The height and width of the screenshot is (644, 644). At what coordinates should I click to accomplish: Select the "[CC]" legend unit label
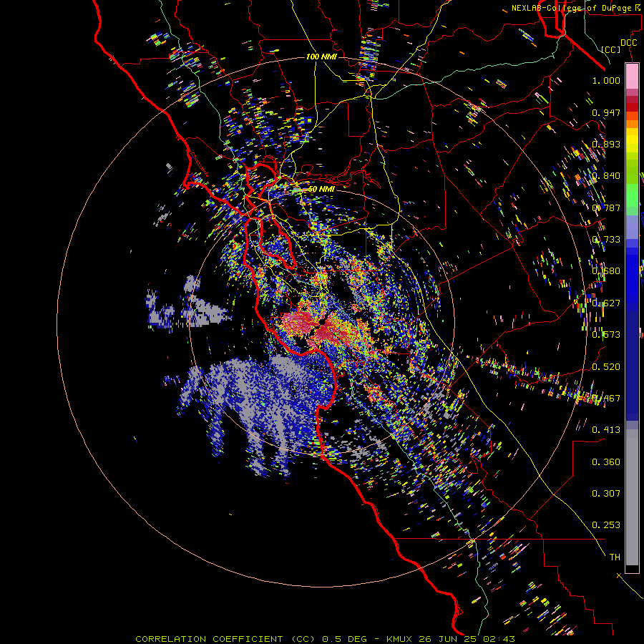[610, 49]
